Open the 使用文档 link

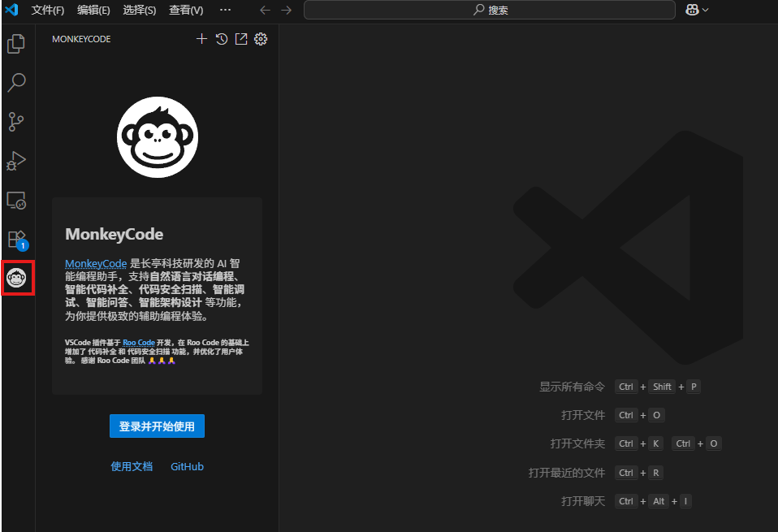tap(132, 466)
